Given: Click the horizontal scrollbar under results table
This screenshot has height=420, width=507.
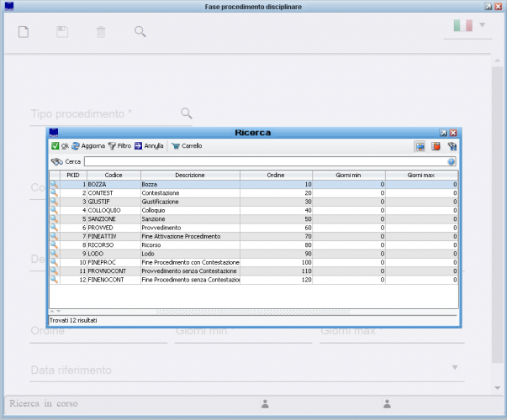Looking at the screenshot, I should click(252, 312).
